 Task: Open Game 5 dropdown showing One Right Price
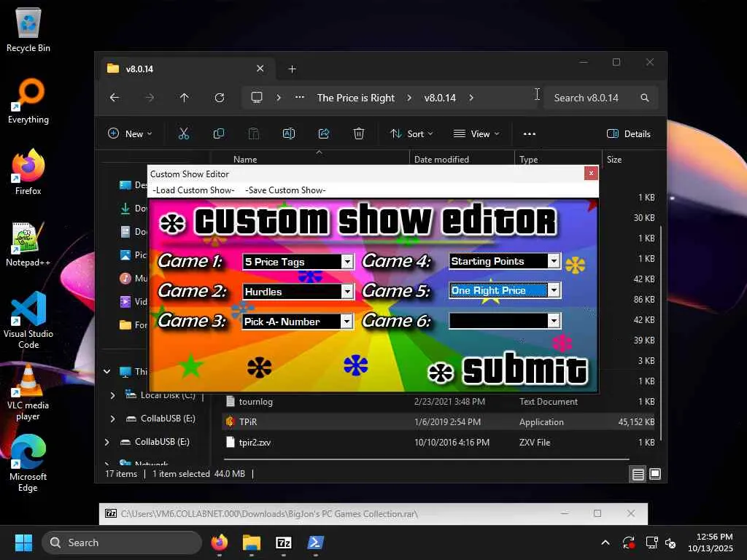click(554, 290)
